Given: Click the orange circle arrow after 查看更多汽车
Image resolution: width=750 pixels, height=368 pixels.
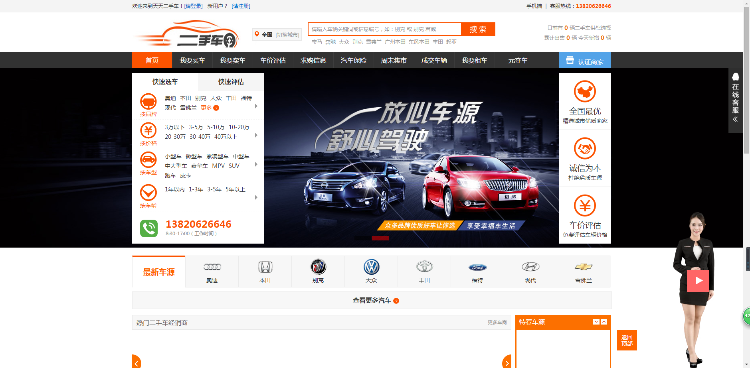Looking at the screenshot, I should (396, 301).
